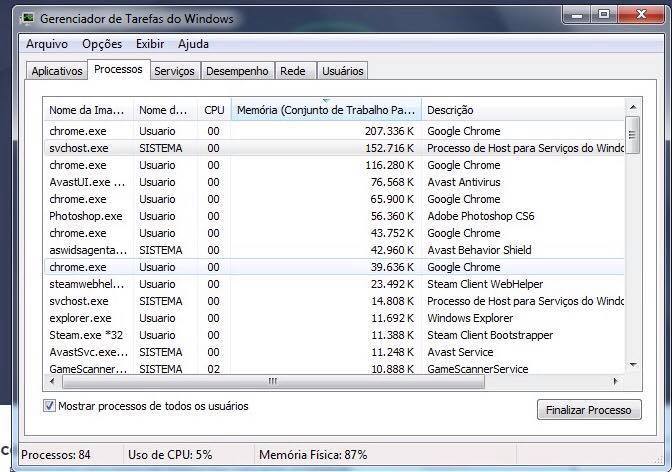672x472 pixels.
Task: Open the Arquivo menu
Action: [x=47, y=44]
